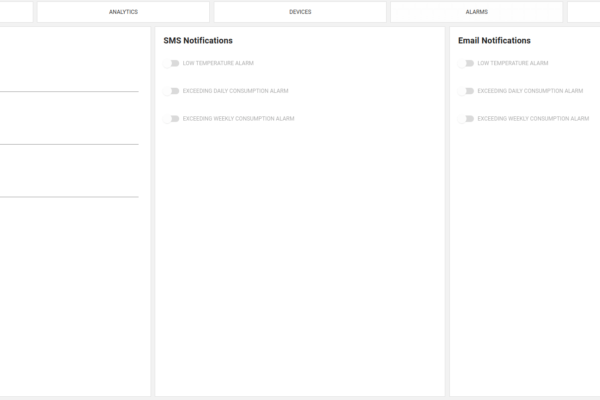Click the first underlined field in left panel
Image resolution: width=600 pixels, height=400 pixels.
68,82
